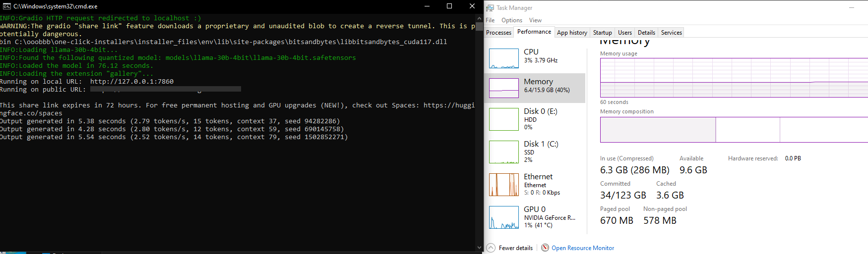
Task: Open the File menu in Task Manager
Action: [x=490, y=20]
